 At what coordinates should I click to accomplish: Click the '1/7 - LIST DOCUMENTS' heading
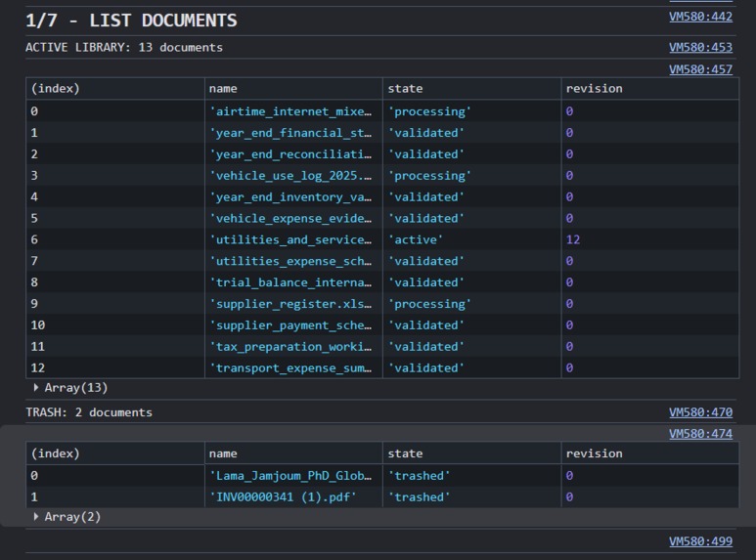[x=131, y=21]
